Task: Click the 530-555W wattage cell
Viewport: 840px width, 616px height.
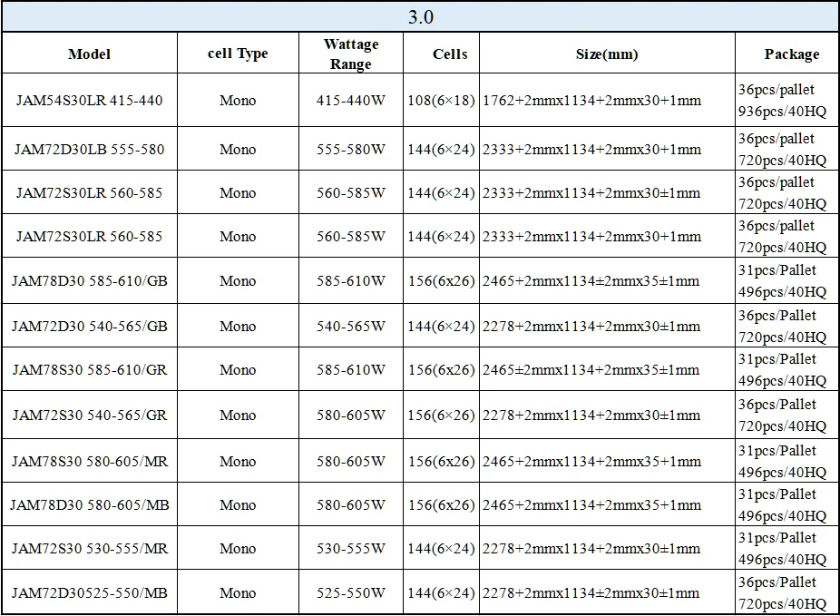Action: click(351, 548)
